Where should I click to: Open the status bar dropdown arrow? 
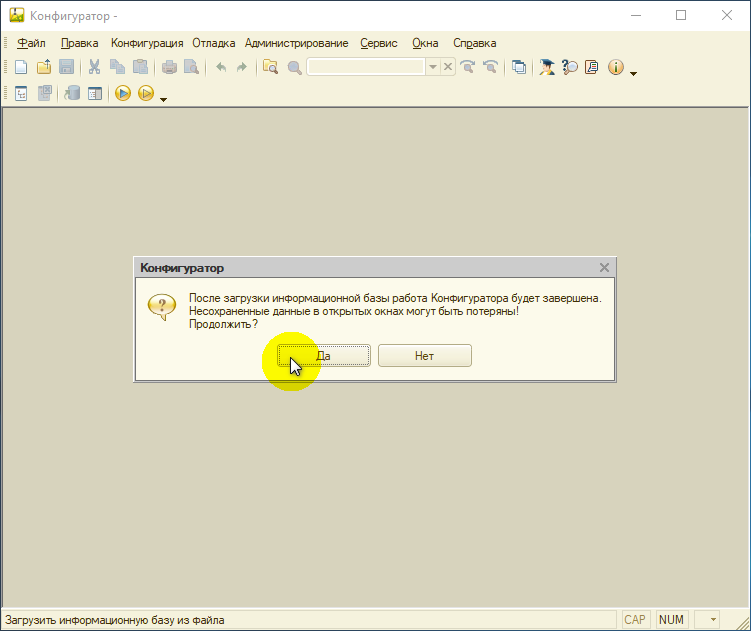pyautogui.click(x=713, y=620)
